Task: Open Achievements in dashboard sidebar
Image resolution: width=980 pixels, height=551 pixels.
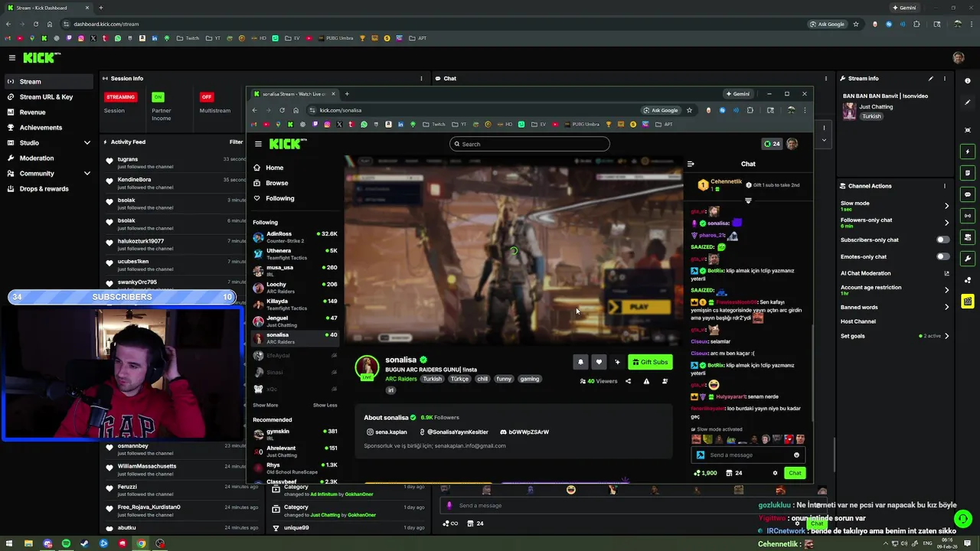Action: [x=41, y=128]
